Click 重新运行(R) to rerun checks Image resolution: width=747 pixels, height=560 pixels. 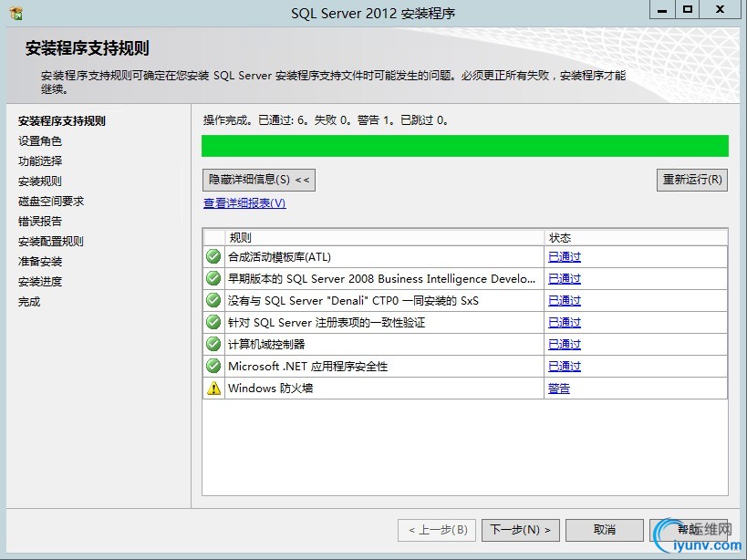(x=692, y=180)
